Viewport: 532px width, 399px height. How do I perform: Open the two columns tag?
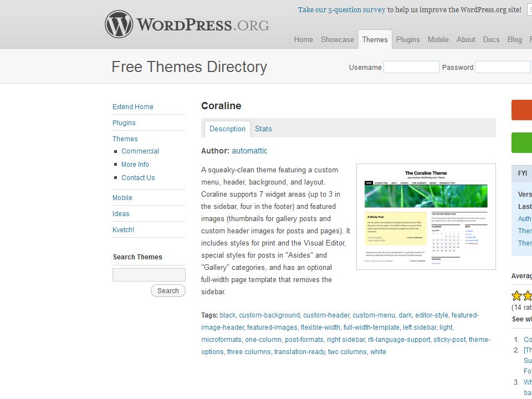pos(347,352)
